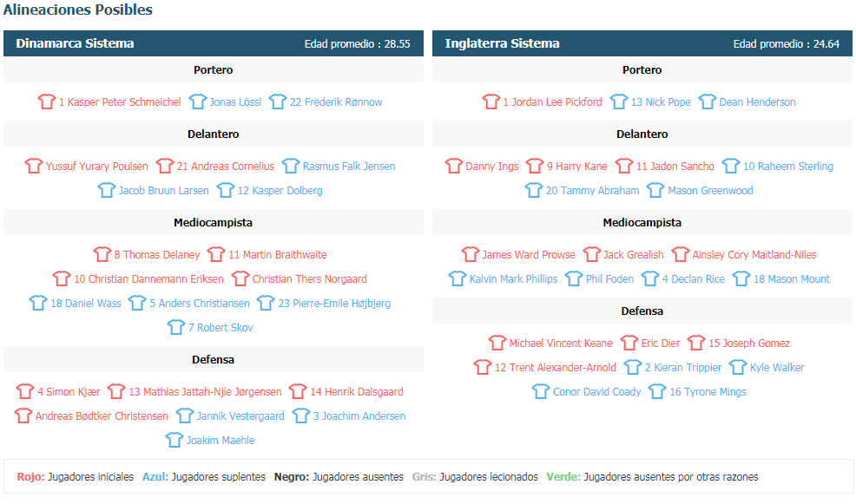Select Declan Rice player name

tap(694, 279)
